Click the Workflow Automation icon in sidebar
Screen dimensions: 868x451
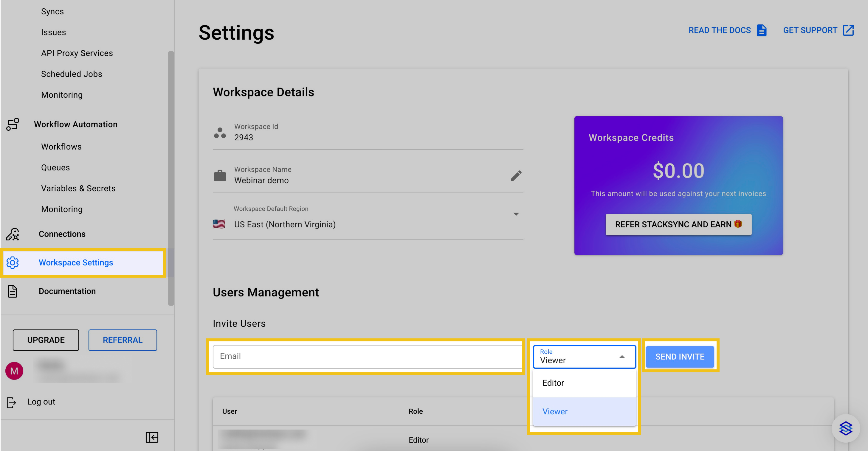13,124
